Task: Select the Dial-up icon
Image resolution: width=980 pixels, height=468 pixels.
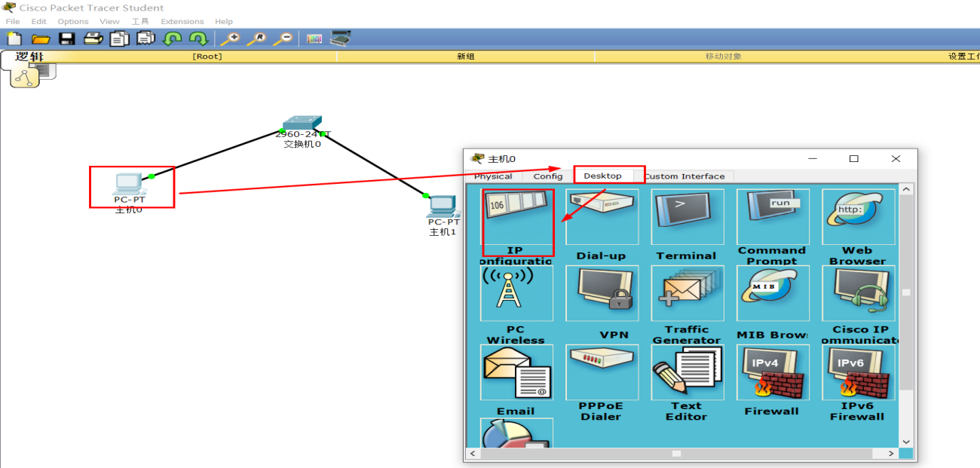Action: tap(602, 216)
